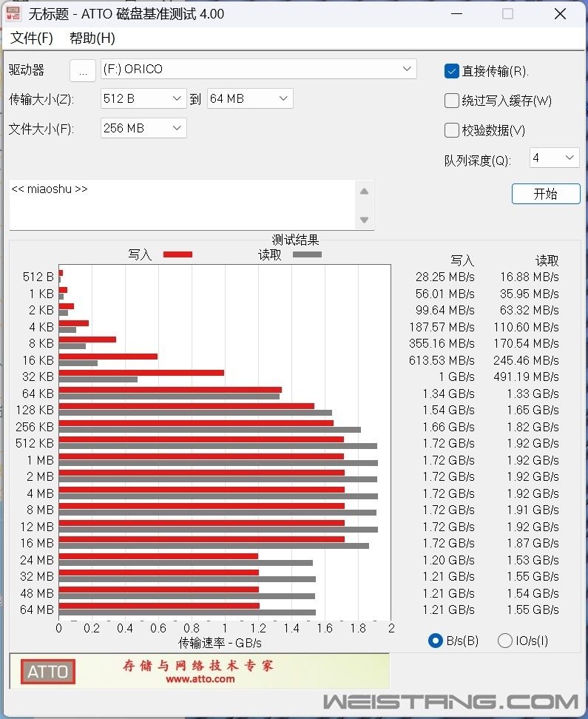Open the 文件(F) menu
Screen dimensions: 588x719
32,38
